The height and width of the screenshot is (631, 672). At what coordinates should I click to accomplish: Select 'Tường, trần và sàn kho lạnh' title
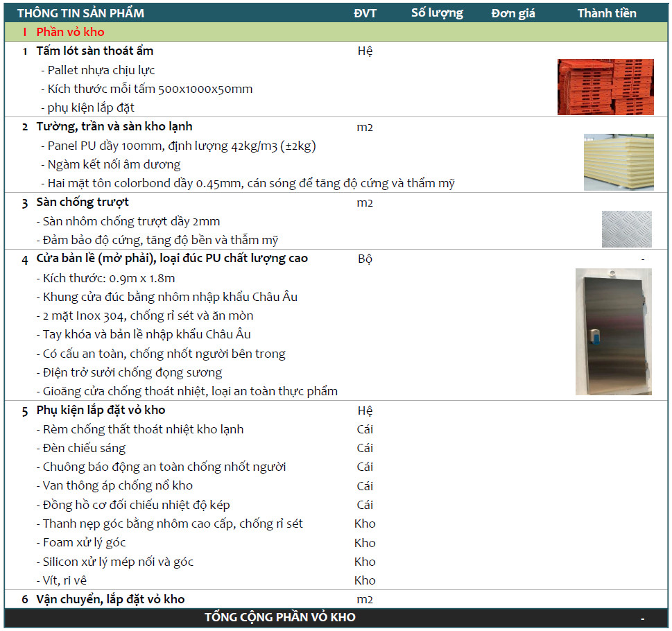point(114,126)
